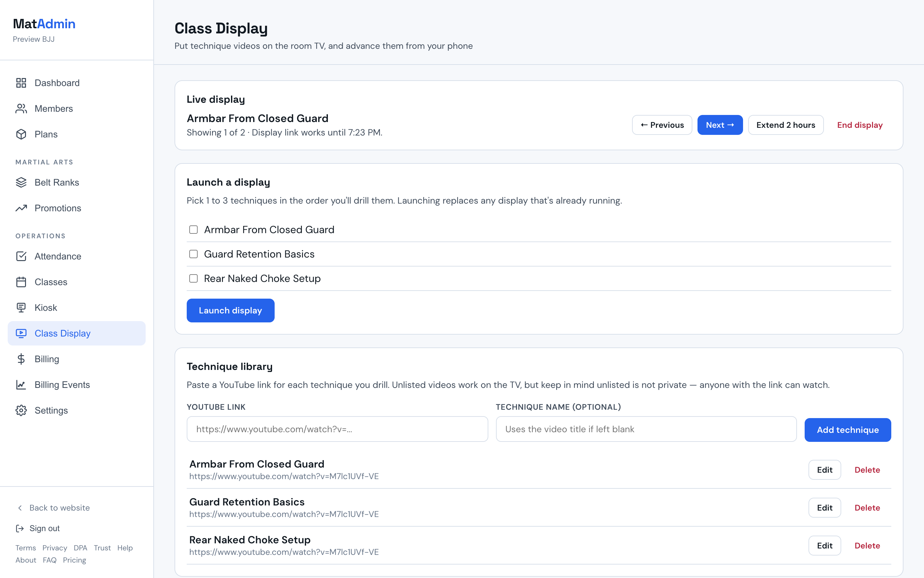
Task: Click the MatAdmin logo
Action: [44, 24]
